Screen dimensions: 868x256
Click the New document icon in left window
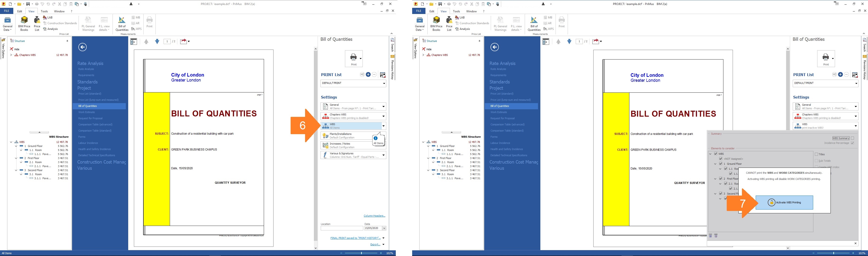click(x=10, y=4)
